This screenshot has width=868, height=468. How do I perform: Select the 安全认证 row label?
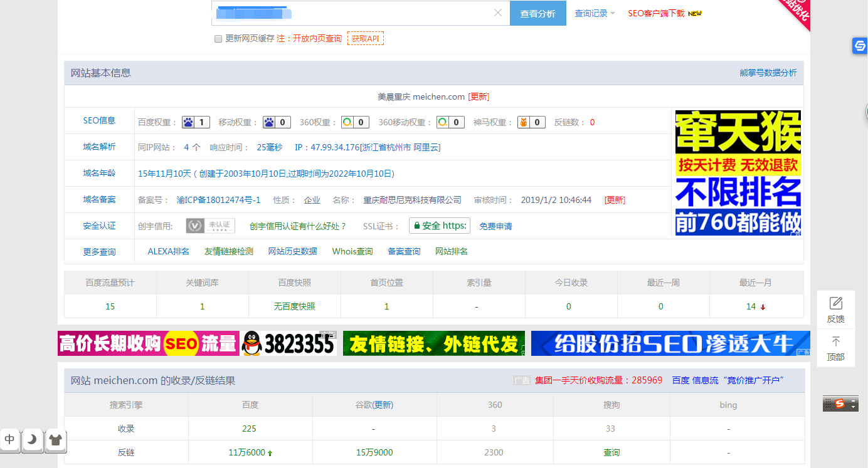[x=99, y=226]
